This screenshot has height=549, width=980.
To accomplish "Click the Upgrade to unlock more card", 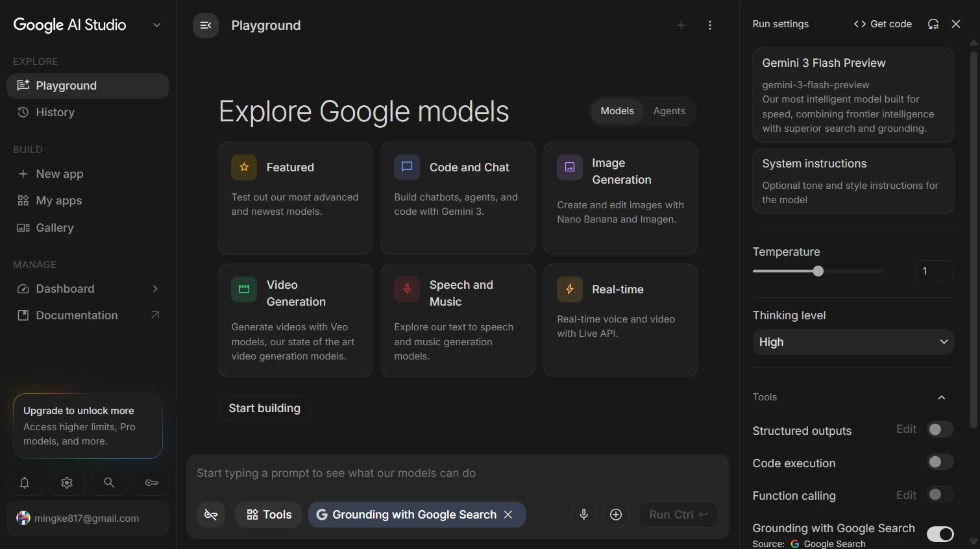I will 88,426.
